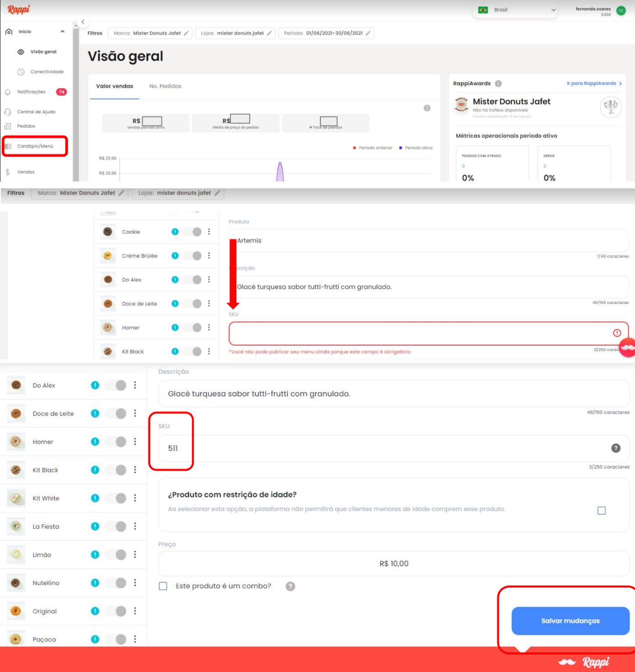Screen dimensions: 635x672
Task: Click the blue alert icon on Crème Brûlée row
Action: [x=175, y=256]
